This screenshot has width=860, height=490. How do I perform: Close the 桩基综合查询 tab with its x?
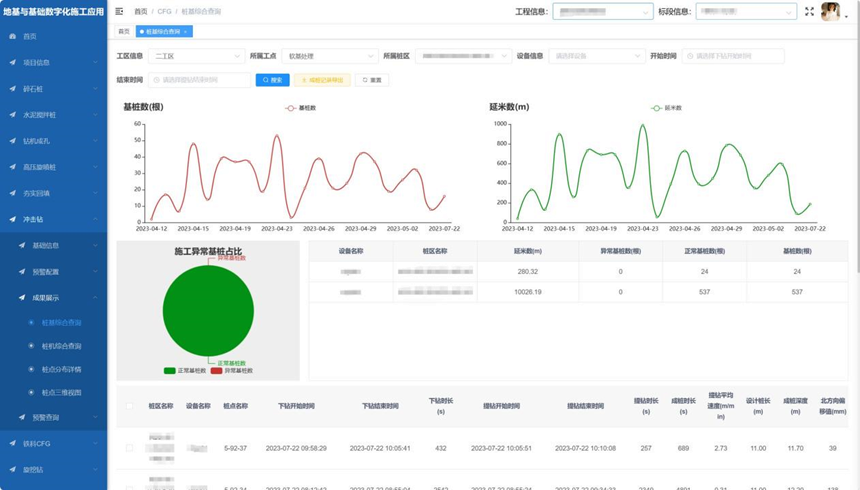click(x=185, y=32)
